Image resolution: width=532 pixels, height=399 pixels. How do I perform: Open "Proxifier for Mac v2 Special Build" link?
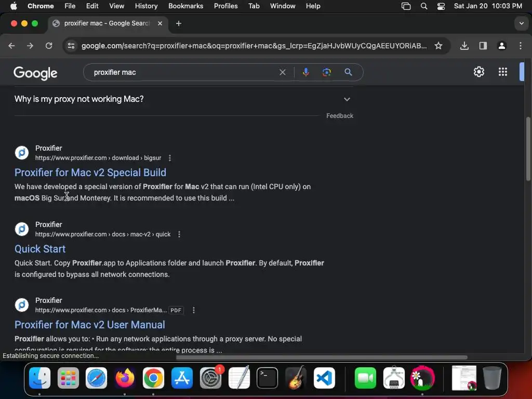[x=90, y=172]
